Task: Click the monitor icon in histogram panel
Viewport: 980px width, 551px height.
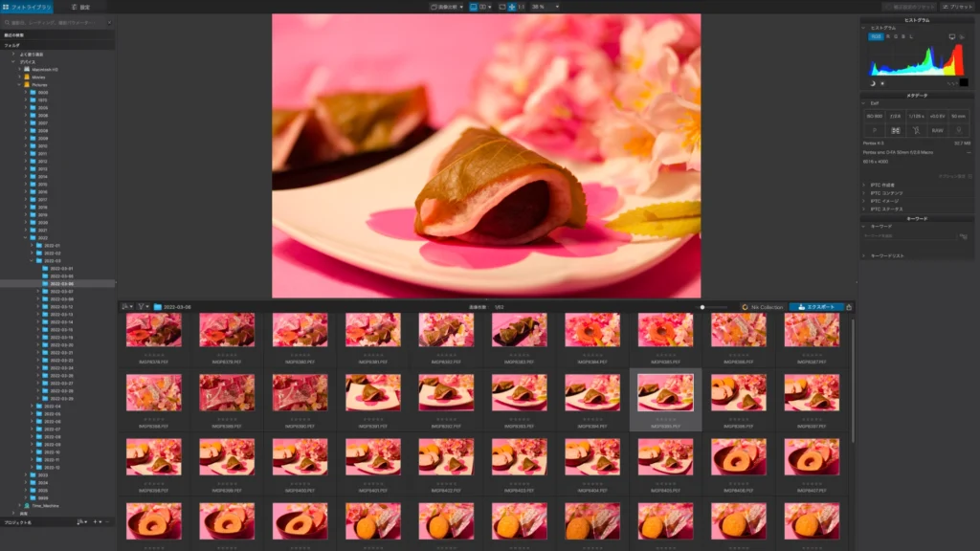Action: pyautogui.click(x=952, y=36)
